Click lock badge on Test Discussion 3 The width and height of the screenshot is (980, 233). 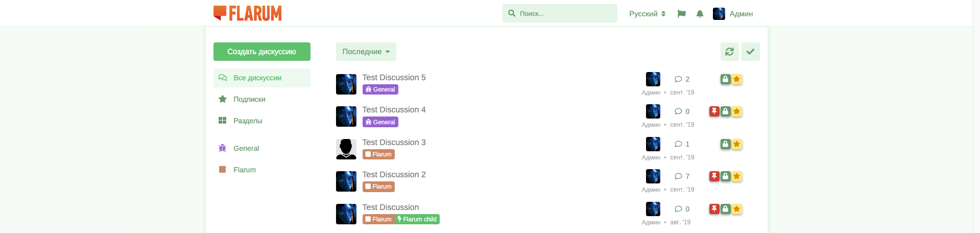click(725, 144)
